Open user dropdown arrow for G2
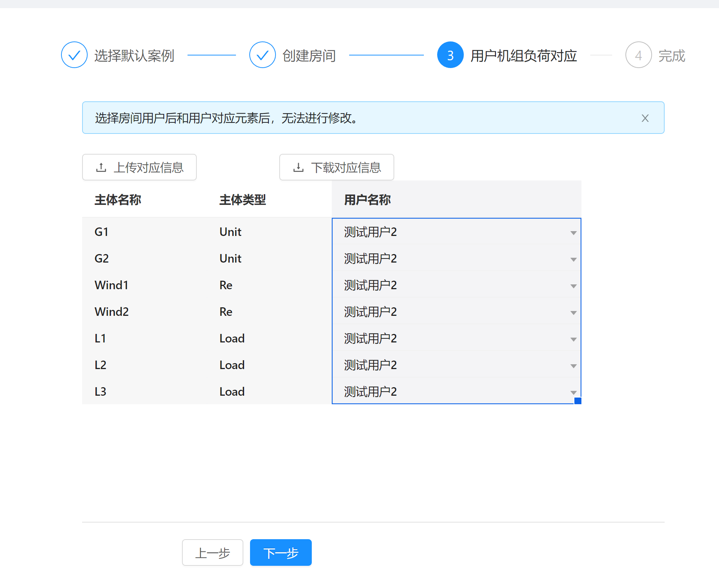Viewport: 719px width, 588px height. pyautogui.click(x=573, y=259)
